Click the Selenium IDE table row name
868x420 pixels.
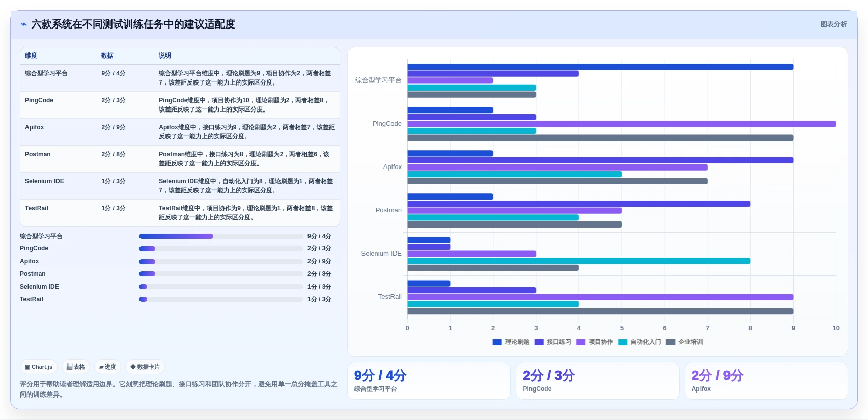pyautogui.click(x=44, y=181)
